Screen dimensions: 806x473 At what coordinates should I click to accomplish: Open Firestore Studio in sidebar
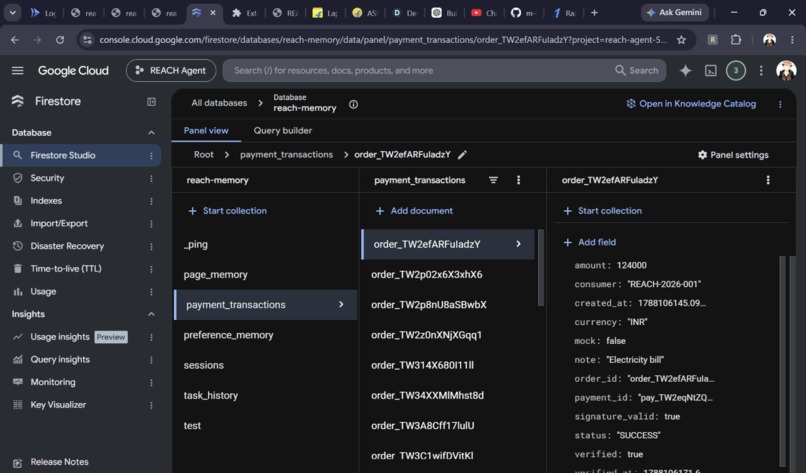click(x=63, y=155)
